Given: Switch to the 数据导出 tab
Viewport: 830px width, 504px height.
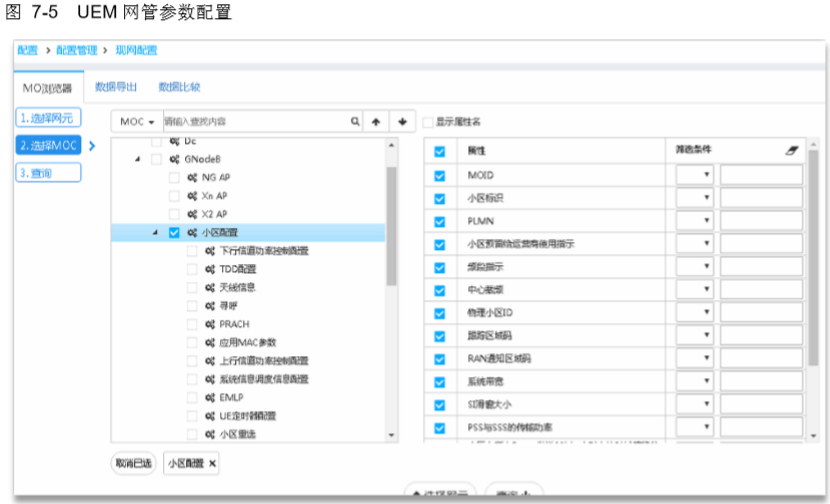Looking at the screenshot, I should 116,87.
